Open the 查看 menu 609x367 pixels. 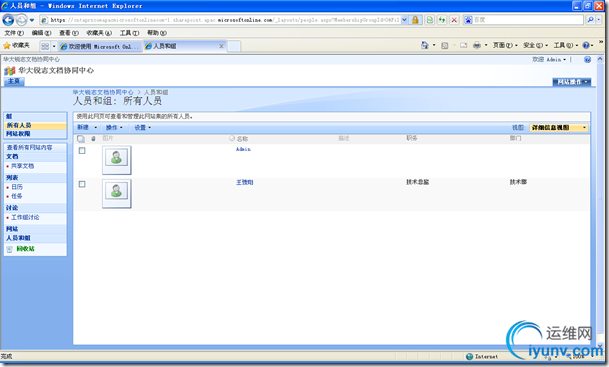tap(69, 33)
